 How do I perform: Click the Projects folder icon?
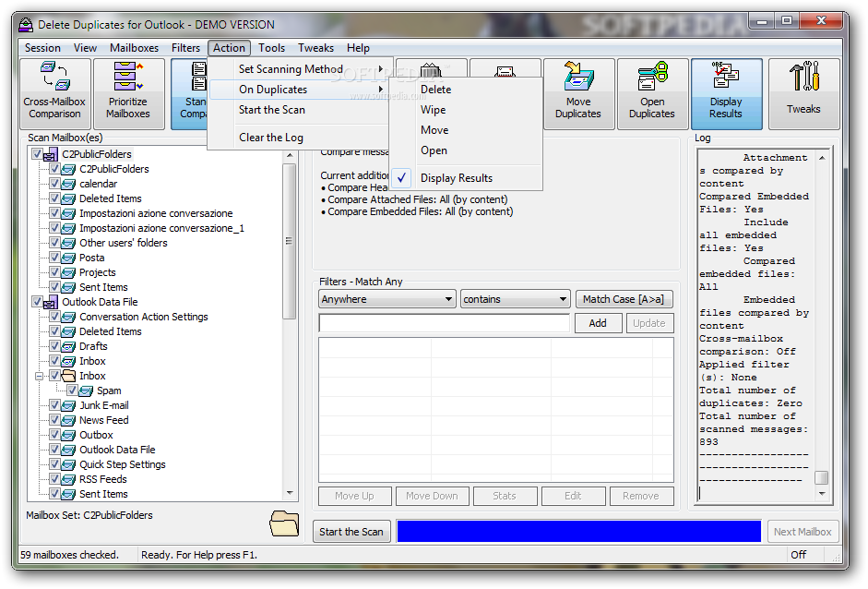[68, 272]
